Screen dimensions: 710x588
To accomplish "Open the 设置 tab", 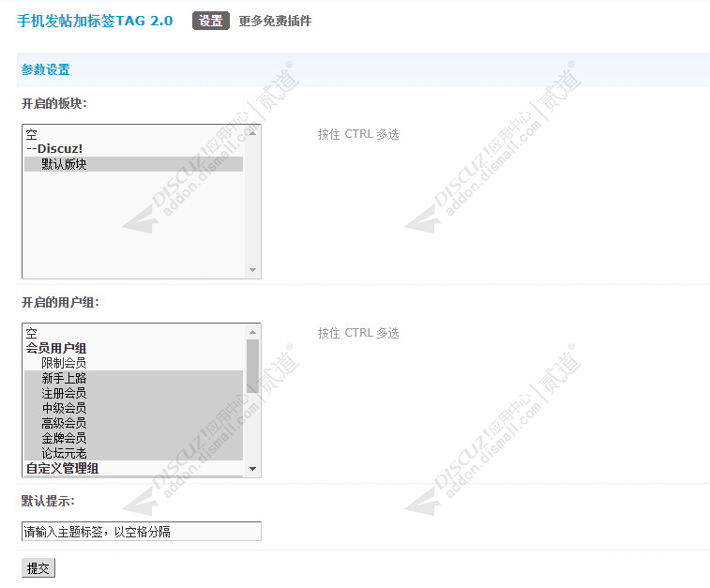I will [x=210, y=21].
